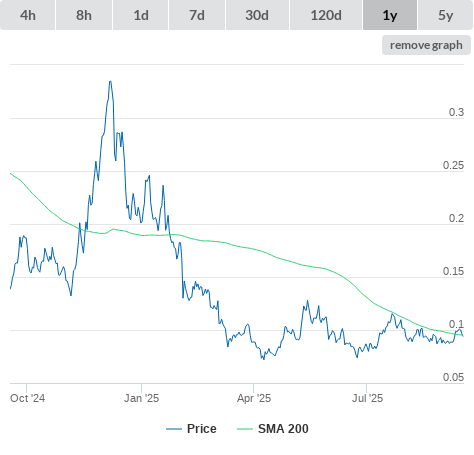Viewport: 474px width, 455px height.
Task: Click the 0.05 y-axis value label
Action: pyautogui.click(x=453, y=377)
